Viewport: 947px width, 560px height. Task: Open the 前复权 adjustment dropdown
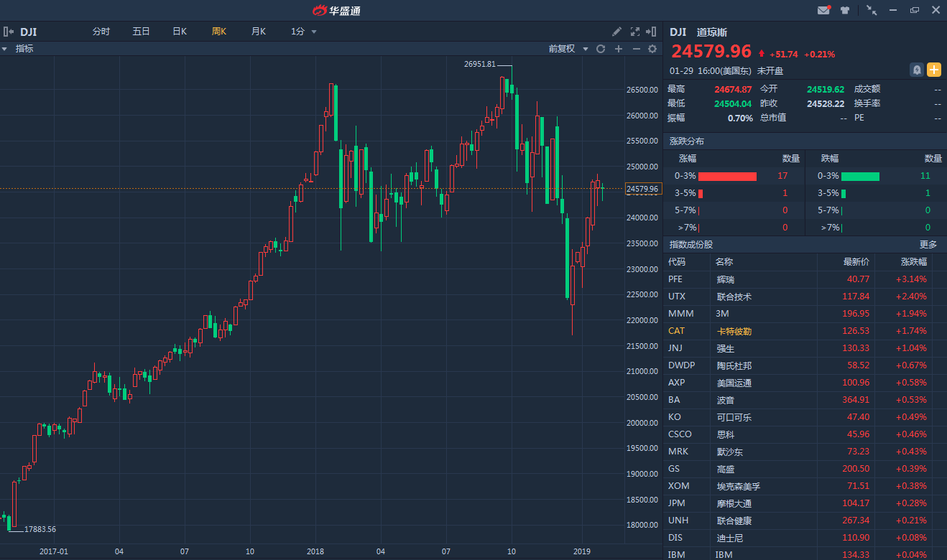pyautogui.click(x=568, y=49)
